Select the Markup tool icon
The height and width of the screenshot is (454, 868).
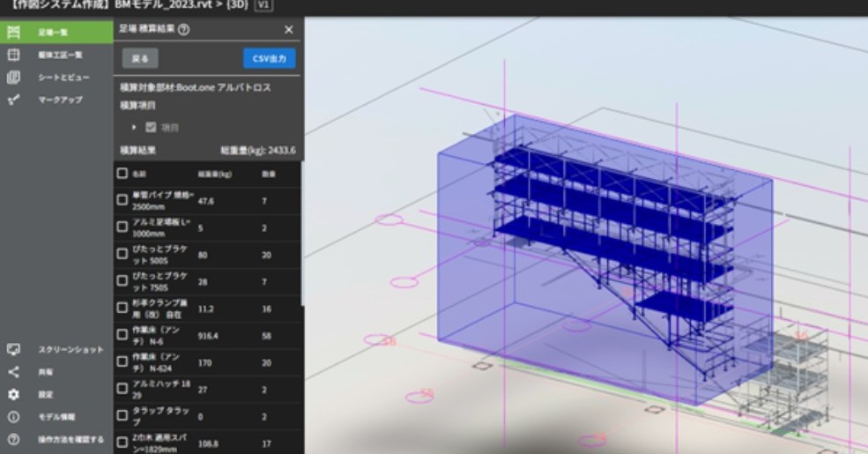[x=14, y=100]
